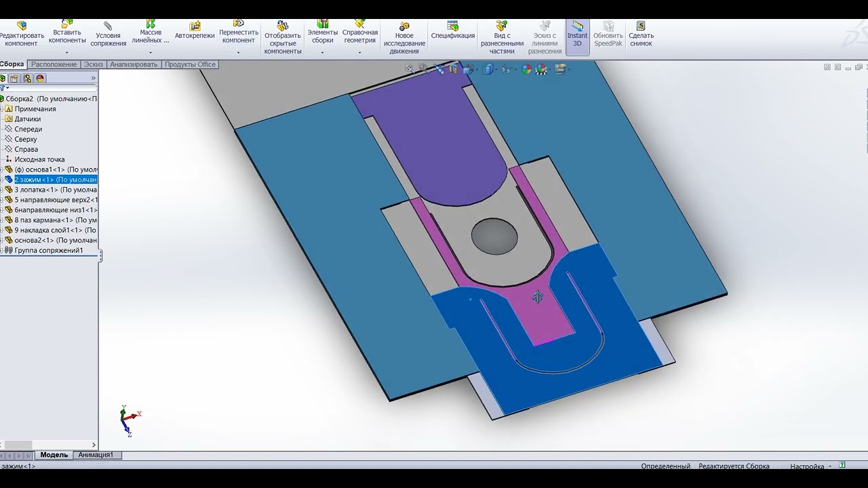Open the Анимация1 bottom tab
868x488 pixels.
pyautogui.click(x=96, y=455)
